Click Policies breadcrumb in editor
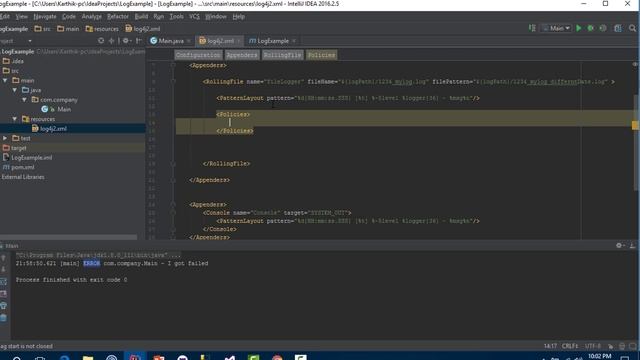Screen dimensions: 640x360 pyautogui.click(x=322, y=55)
